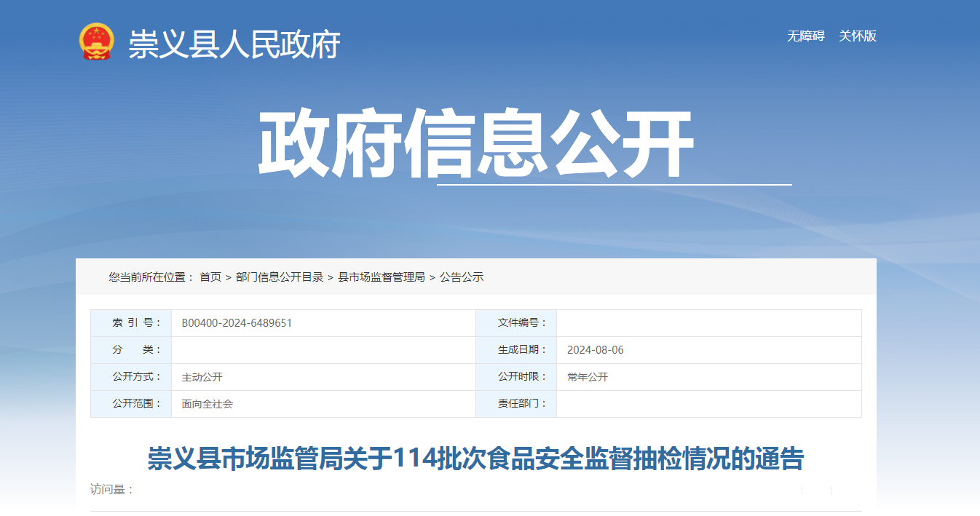Click the 访问量 visit count label
The height and width of the screenshot is (516, 980).
(x=112, y=490)
